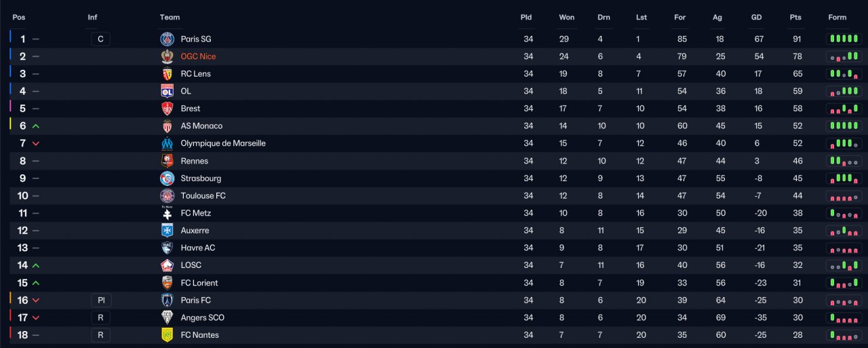Click the C champion info badge
Viewport: 868px width, 348px height.
pyautogui.click(x=100, y=39)
